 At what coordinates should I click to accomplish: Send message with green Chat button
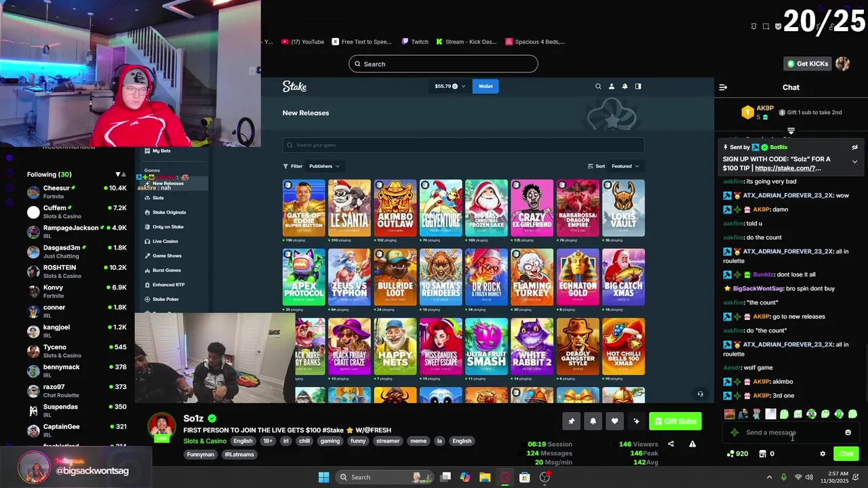pyautogui.click(x=846, y=454)
